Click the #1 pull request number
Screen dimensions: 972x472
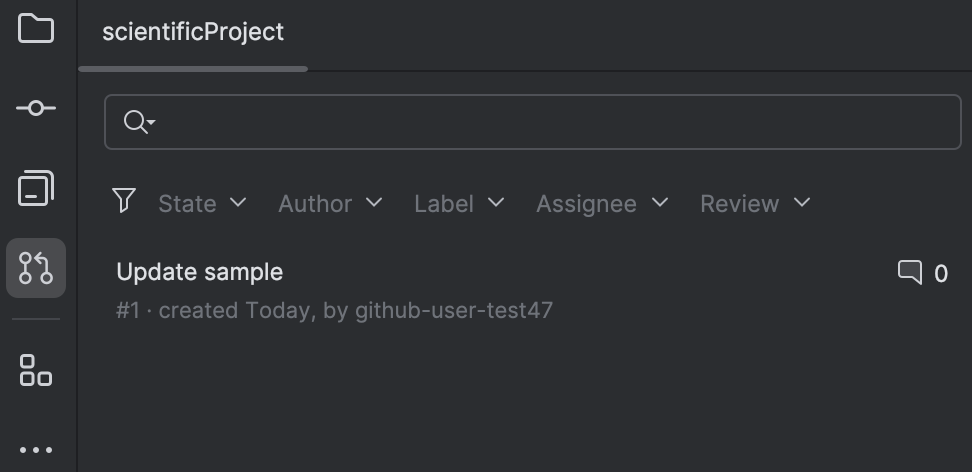click(127, 310)
